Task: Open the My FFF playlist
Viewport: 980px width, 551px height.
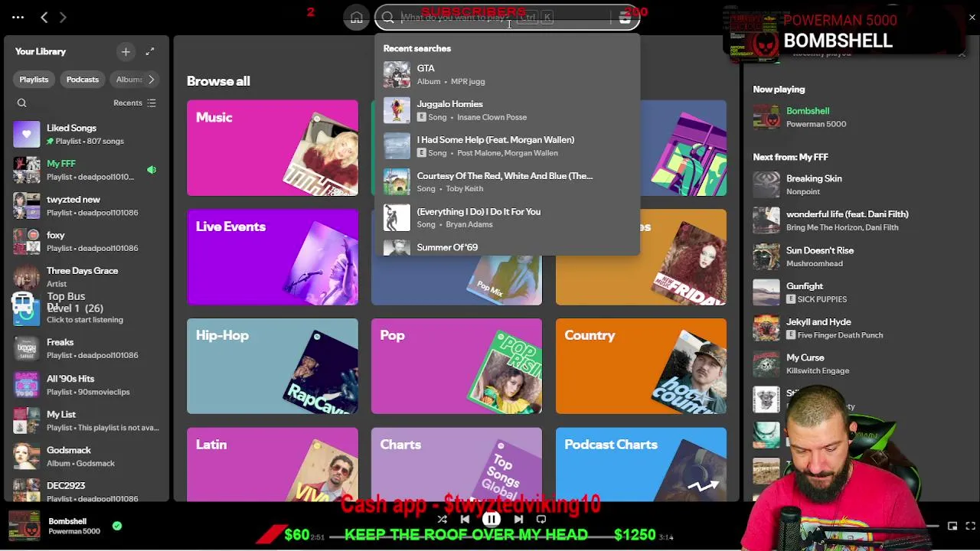Action: tap(85, 170)
